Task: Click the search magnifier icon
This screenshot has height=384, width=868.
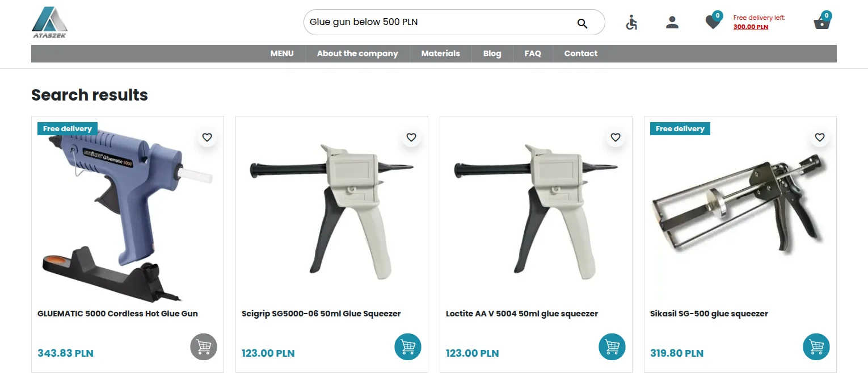Action: click(582, 23)
